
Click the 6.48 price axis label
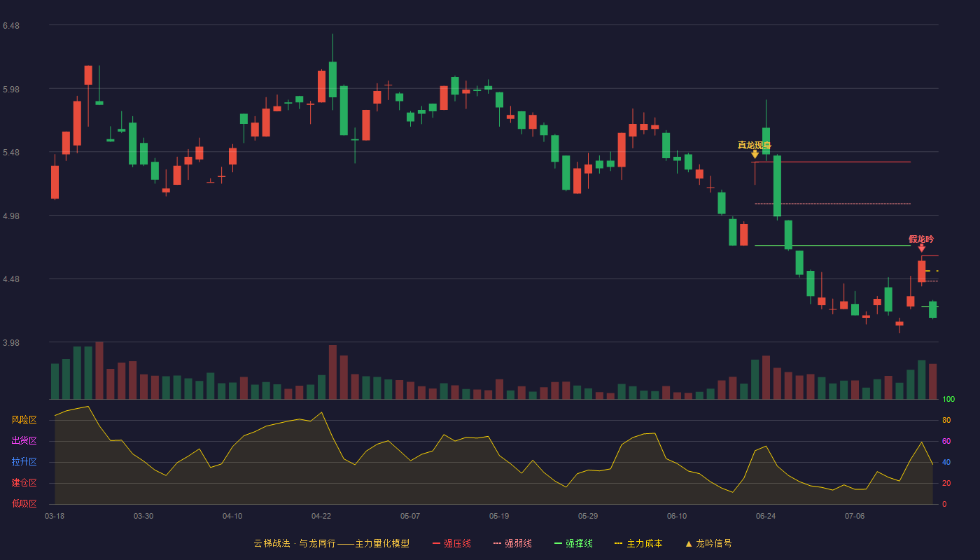coord(11,26)
